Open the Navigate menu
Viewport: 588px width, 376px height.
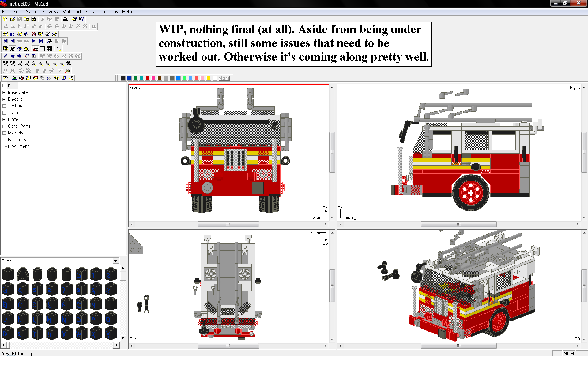click(35, 12)
